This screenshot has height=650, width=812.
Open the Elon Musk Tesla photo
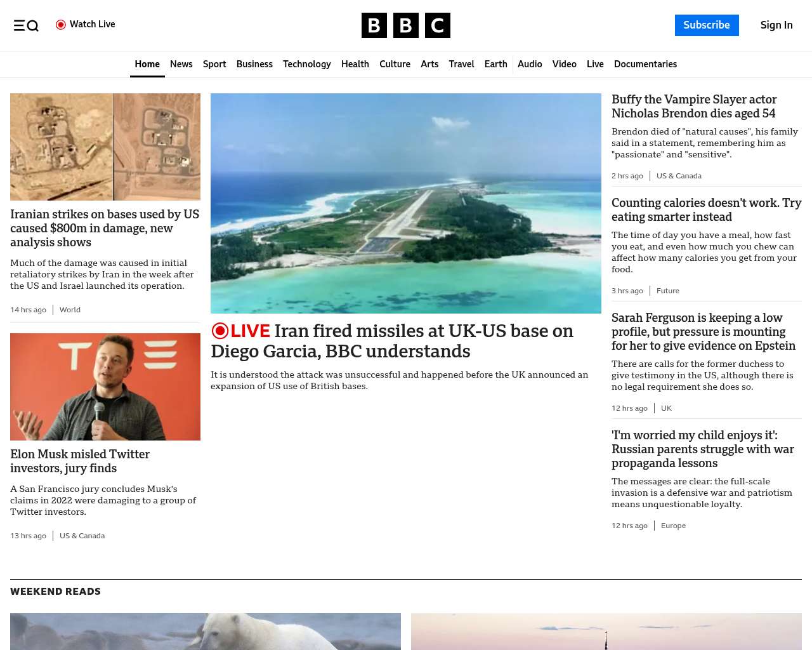tap(105, 387)
